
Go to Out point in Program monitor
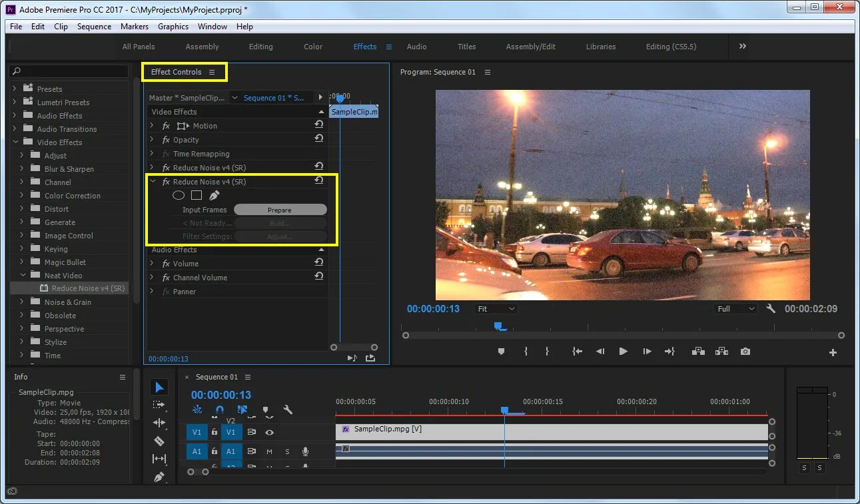tap(669, 352)
